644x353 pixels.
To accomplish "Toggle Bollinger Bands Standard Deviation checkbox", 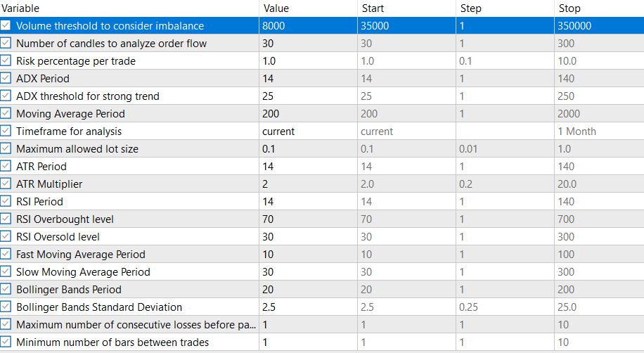I will click(6, 307).
